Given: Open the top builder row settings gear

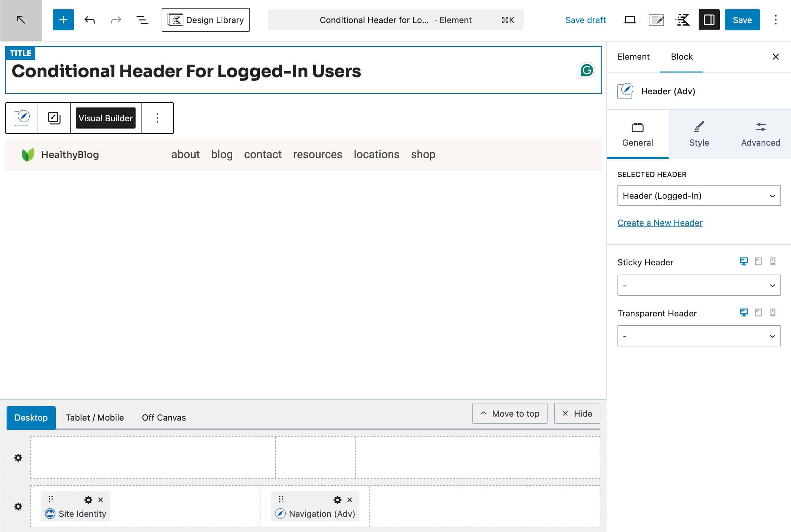Looking at the screenshot, I should click(x=18, y=458).
